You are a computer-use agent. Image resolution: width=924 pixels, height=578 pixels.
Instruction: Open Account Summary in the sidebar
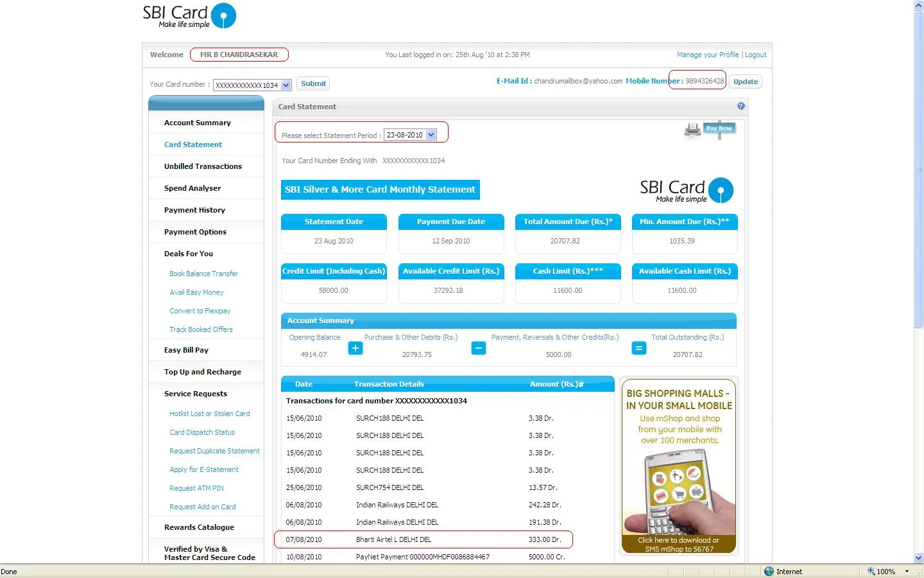(x=197, y=123)
